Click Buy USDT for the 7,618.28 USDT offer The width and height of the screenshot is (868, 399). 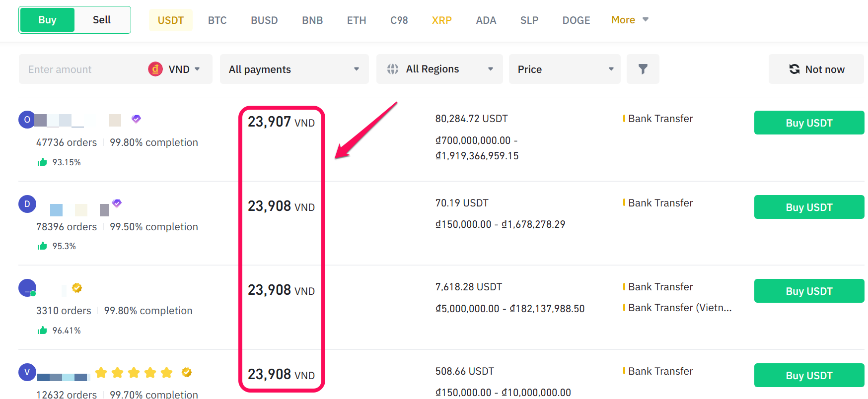pos(809,291)
